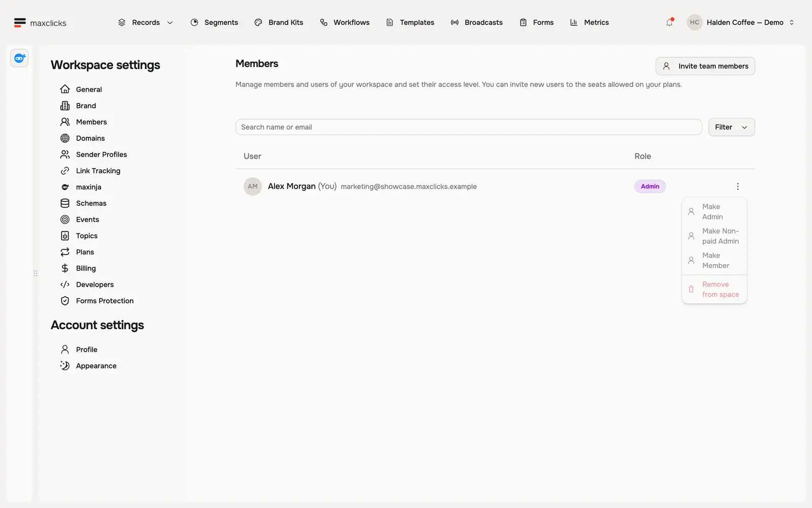The image size is (812, 508).
Task: Click the Domains globe icon
Action: (65, 138)
